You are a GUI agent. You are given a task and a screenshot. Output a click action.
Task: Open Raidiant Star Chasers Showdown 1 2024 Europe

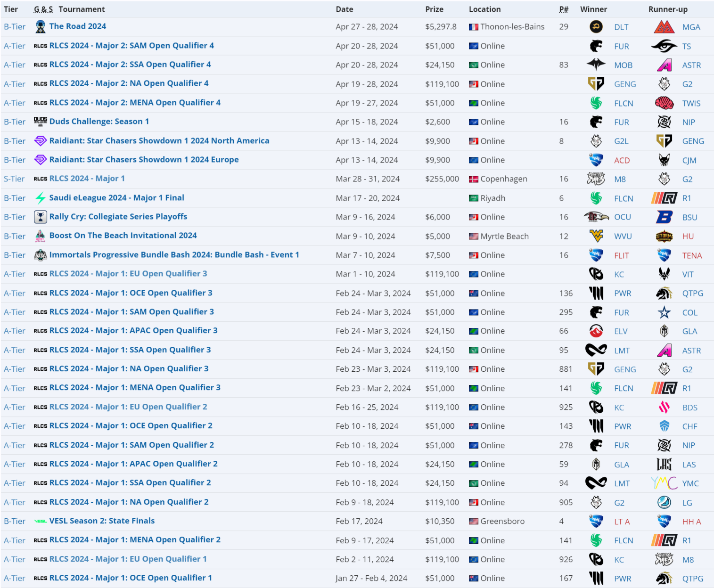tap(144, 160)
